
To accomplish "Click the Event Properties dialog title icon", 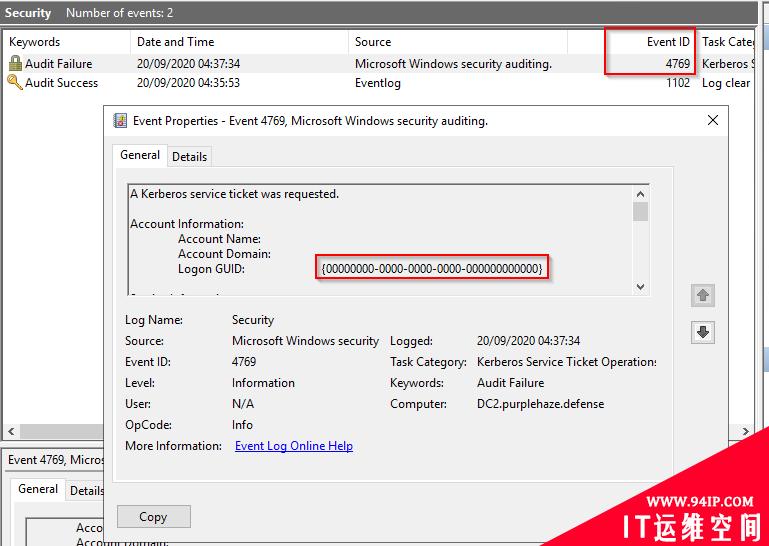I will (x=120, y=121).
